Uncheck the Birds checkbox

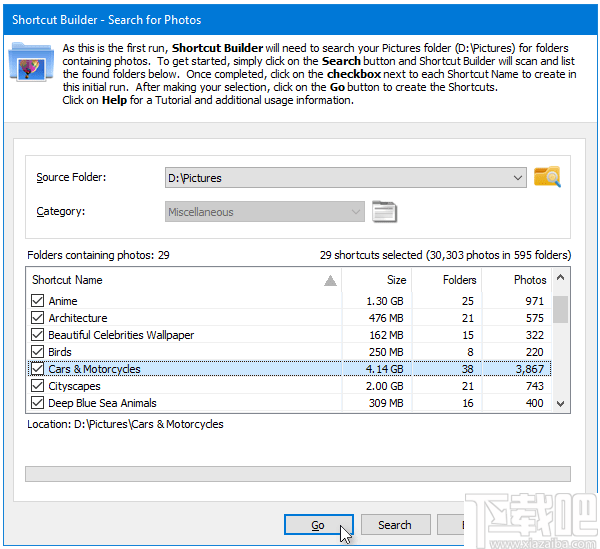[x=38, y=352]
